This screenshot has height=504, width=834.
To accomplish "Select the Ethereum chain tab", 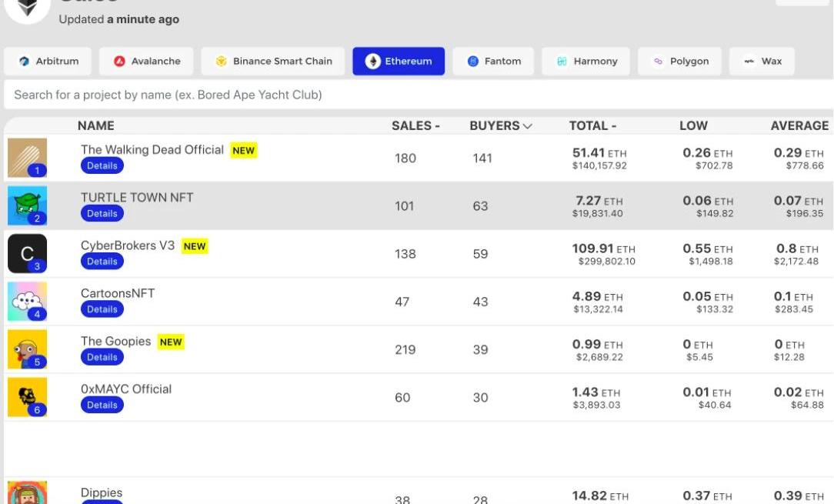I will [399, 62].
